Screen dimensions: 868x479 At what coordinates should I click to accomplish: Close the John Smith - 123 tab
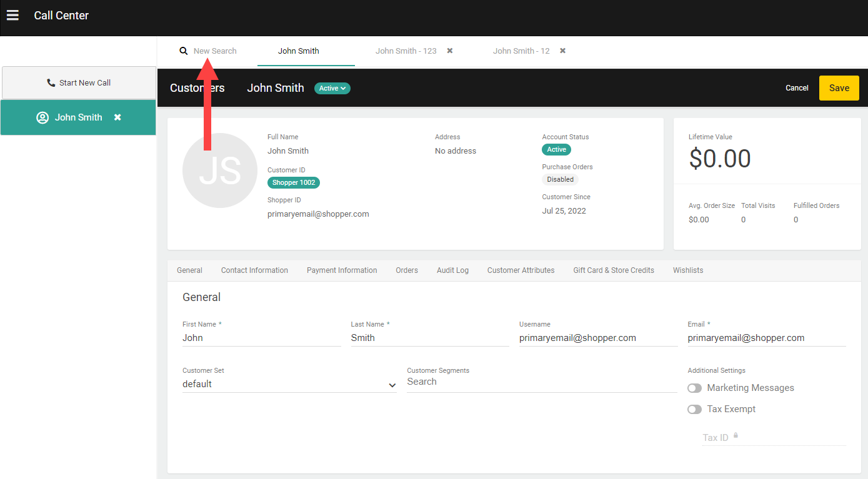pos(449,51)
